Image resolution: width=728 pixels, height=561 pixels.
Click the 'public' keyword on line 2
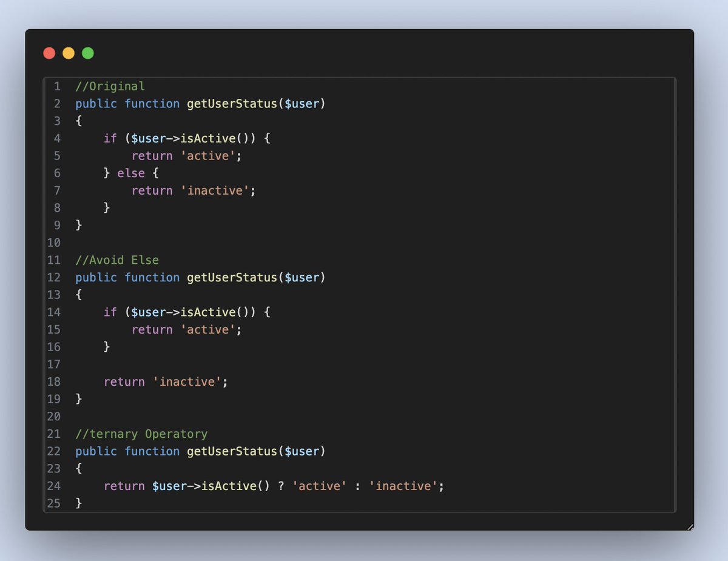[96, 104]
